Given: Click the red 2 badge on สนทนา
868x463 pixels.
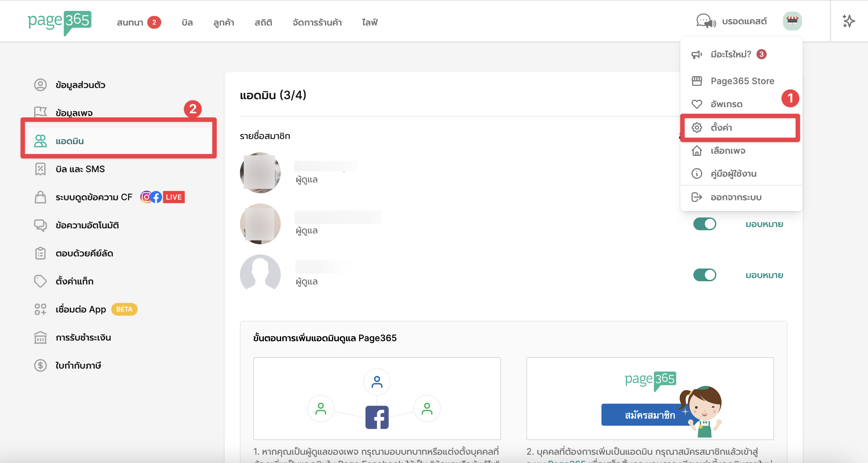Looking at the screenshot, I should coord(154,22).
